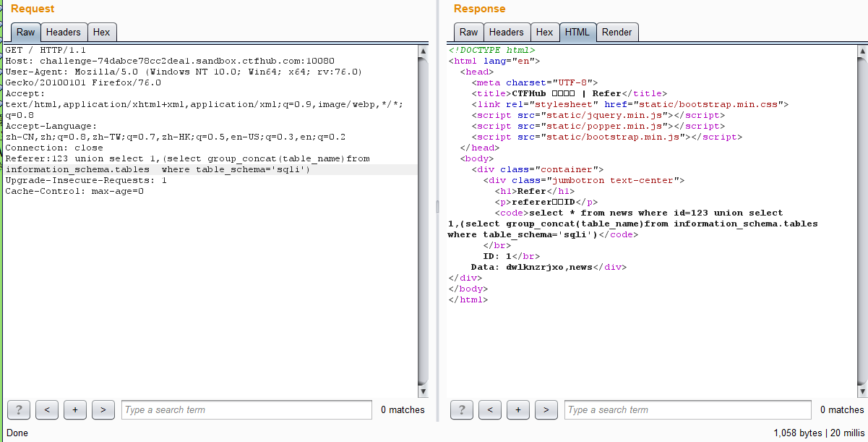Switch to the Response Raw tab
The width and height of the screenshot is (868, 442).
click(x=468, y=32)
